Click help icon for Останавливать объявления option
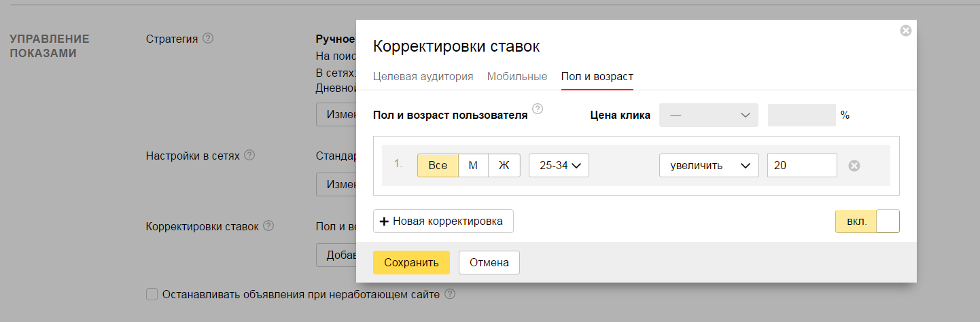 click(449, 295)
